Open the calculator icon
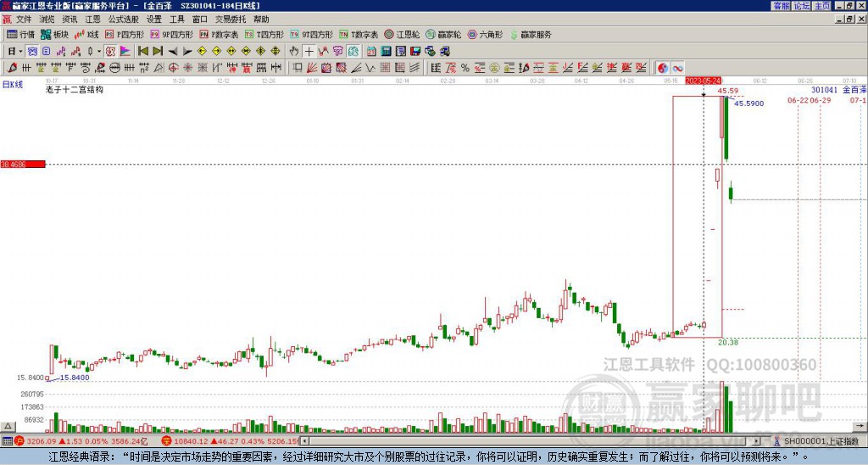The image size is (868, 465). (x=386, y=52)
